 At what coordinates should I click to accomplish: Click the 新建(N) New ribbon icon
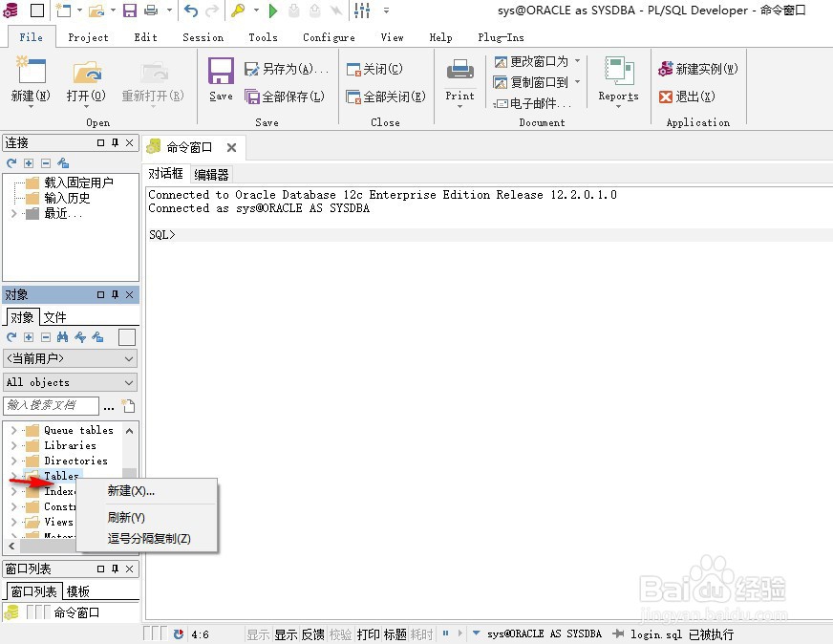click(31, 70)
